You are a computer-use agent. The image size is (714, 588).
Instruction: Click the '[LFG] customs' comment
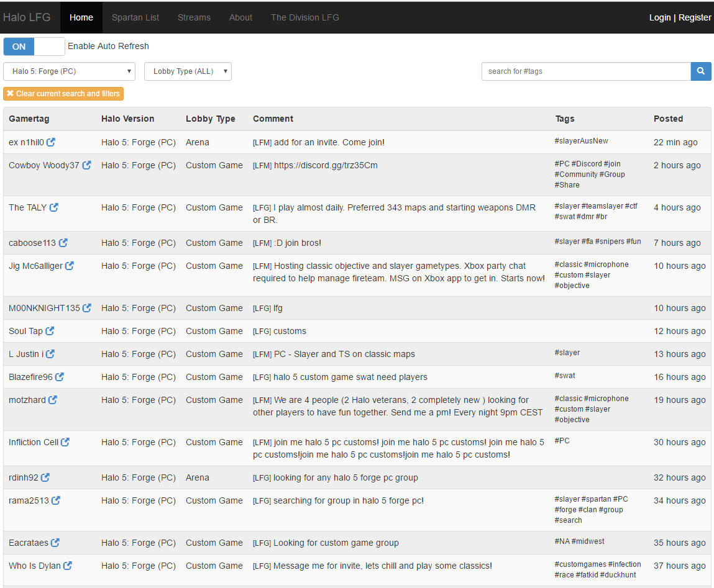pos(280,332)
